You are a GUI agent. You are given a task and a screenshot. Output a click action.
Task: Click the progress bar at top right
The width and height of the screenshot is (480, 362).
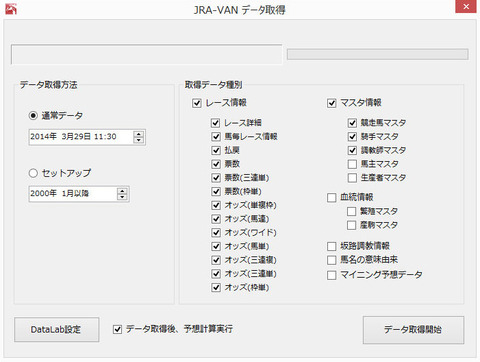378,54
